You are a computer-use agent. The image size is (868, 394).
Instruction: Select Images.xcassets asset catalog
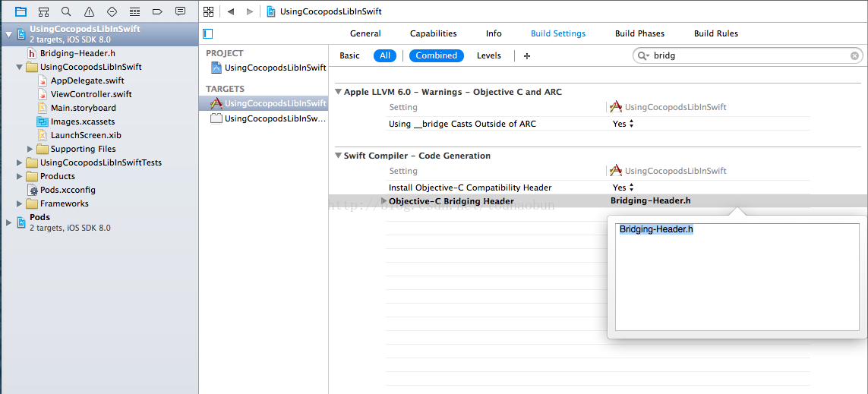click(x=83, y=121)
